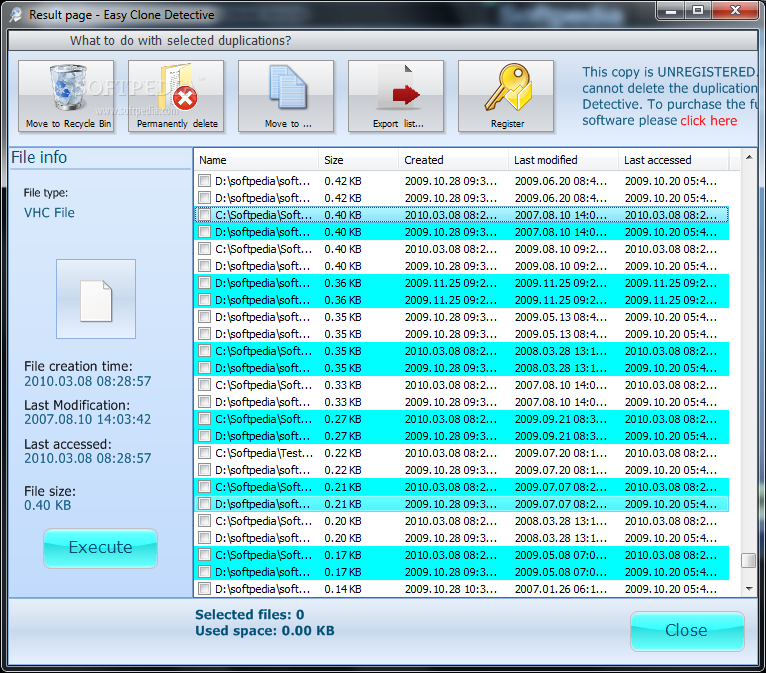
Task: Tick checkbox of first 0.36 KB row
Action: pyautogui.click(x=204, y=283)
